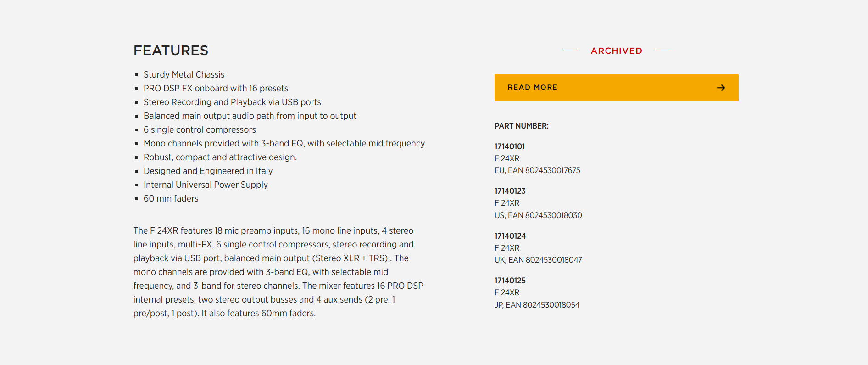868x365 pixels.
Task: Click the EU EAN 8024530017675 text
Action: coord(537,170)
